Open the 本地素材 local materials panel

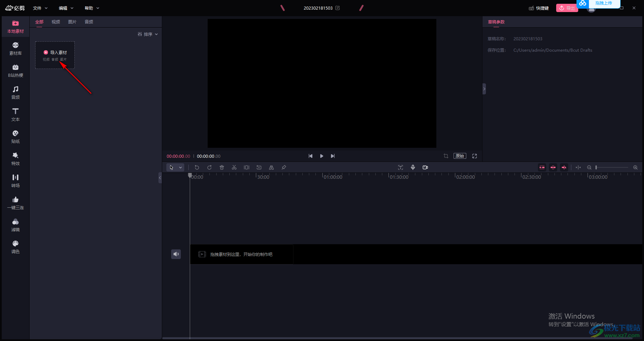coord(15,27)
